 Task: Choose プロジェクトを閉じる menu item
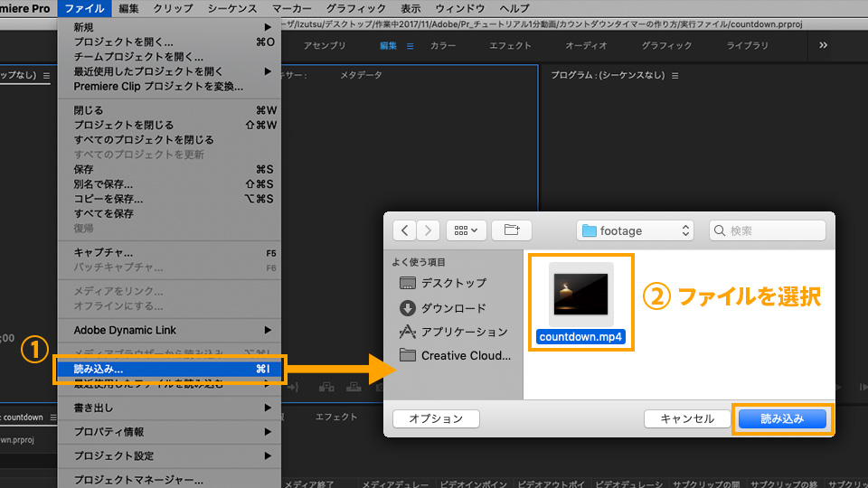point(169,125)
